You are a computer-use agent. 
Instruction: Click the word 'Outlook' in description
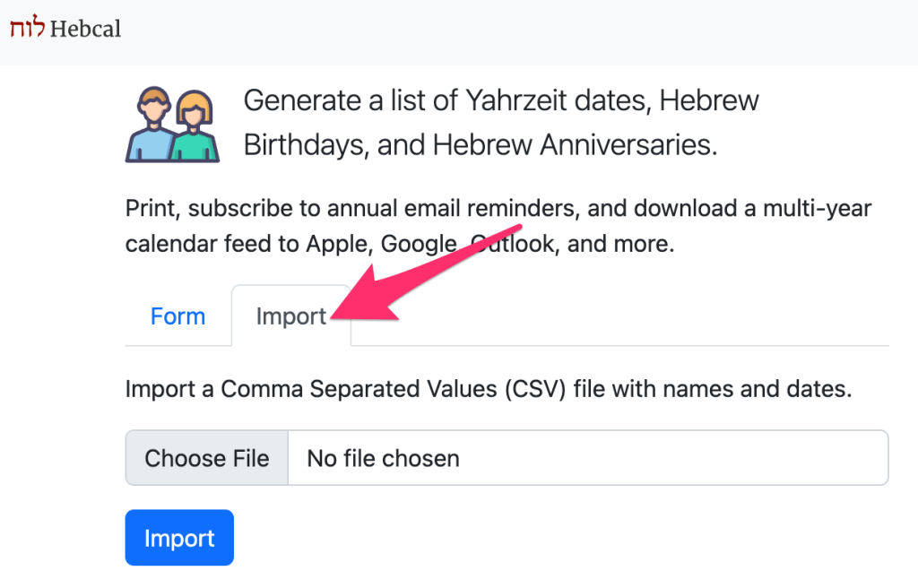pos(515,243)
